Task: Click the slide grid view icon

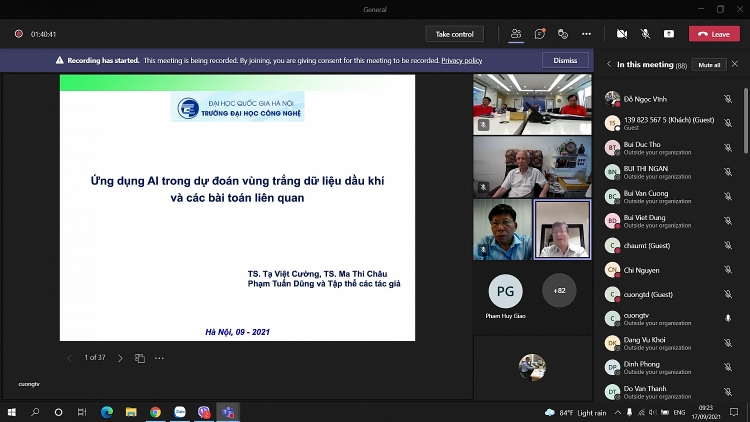Action: 140,358
